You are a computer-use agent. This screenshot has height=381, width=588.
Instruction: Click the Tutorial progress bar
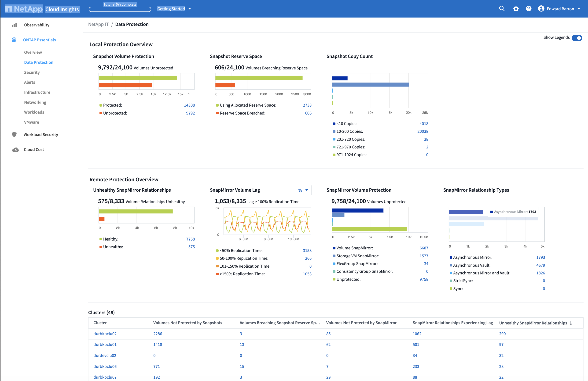click(120, 9)
